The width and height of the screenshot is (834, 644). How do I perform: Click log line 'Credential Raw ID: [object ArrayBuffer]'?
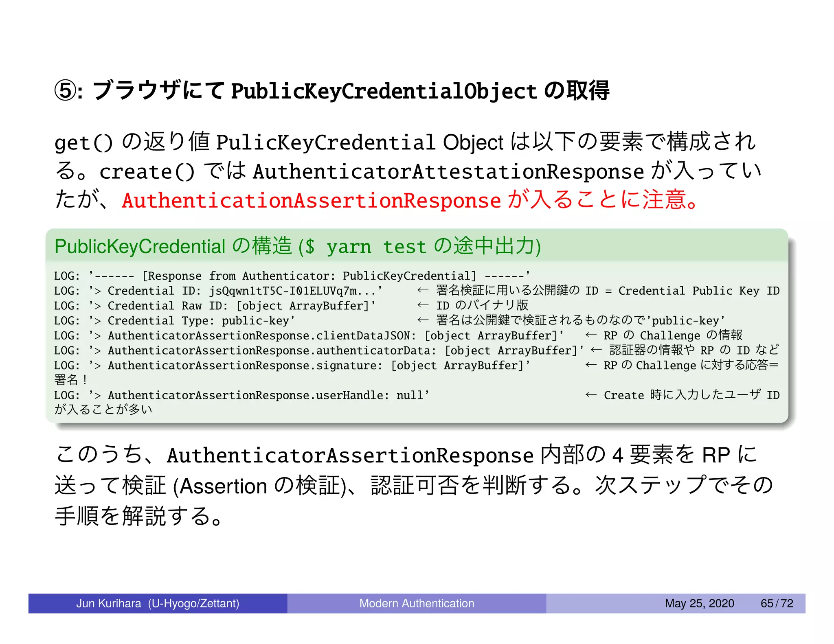tap(215, 306)
